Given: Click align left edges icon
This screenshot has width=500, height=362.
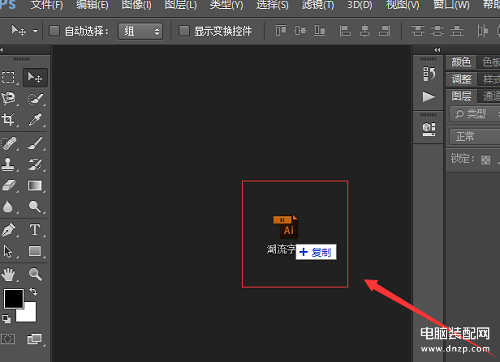Looking at the screenshot, I should (345, 31).
